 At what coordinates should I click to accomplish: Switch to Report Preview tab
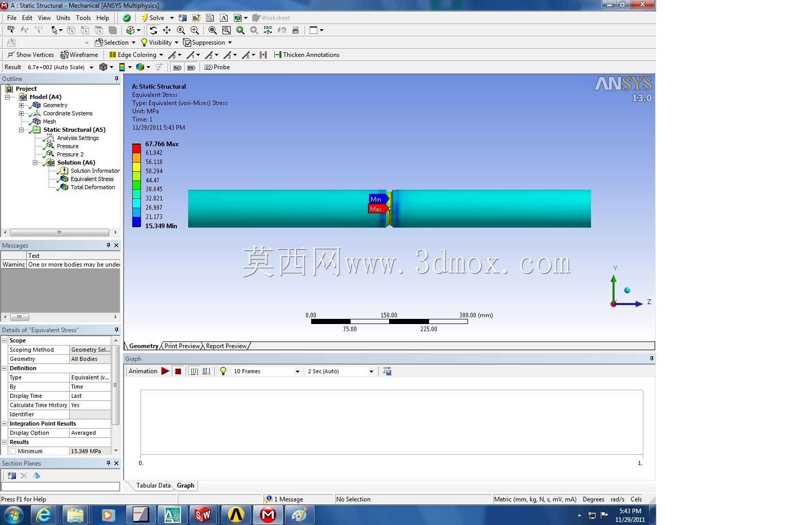(226, 346)
